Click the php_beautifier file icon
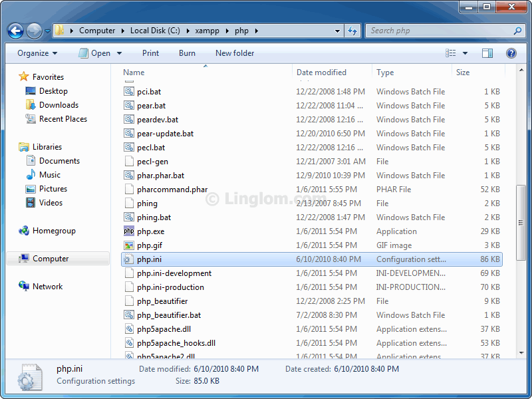 pos(129,301)
